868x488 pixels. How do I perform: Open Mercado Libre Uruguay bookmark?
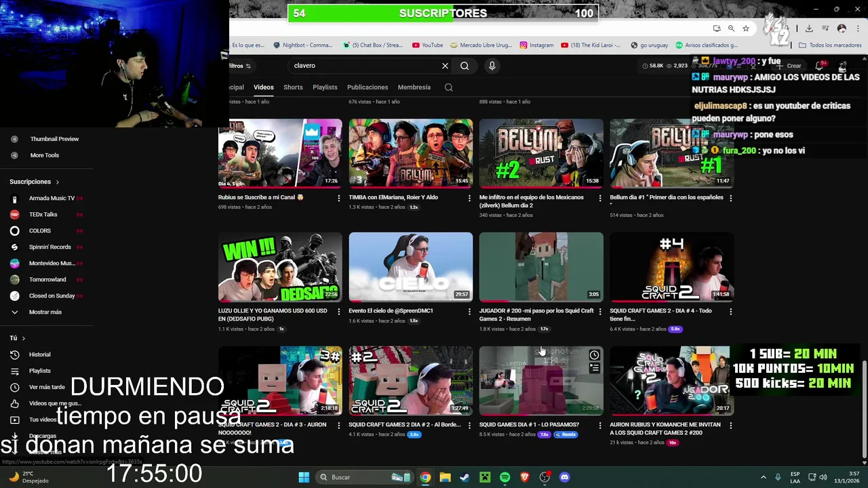tap(481, 45)
